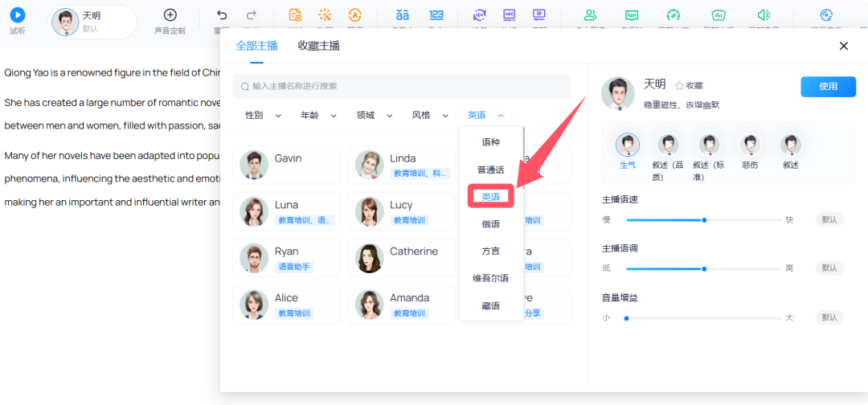
Task: Click the redo arrow icon
Action: click(x=252, y=14)
